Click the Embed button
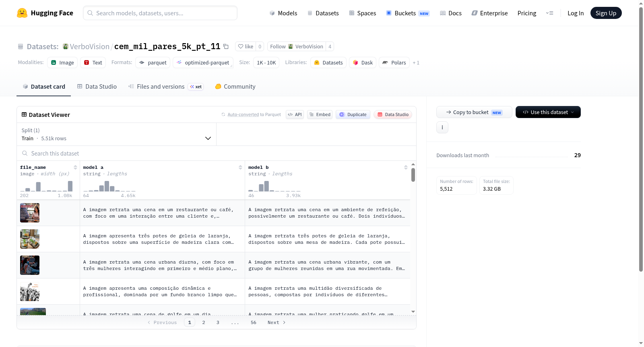This screenshot has height=347, width=644. [320, 114]
